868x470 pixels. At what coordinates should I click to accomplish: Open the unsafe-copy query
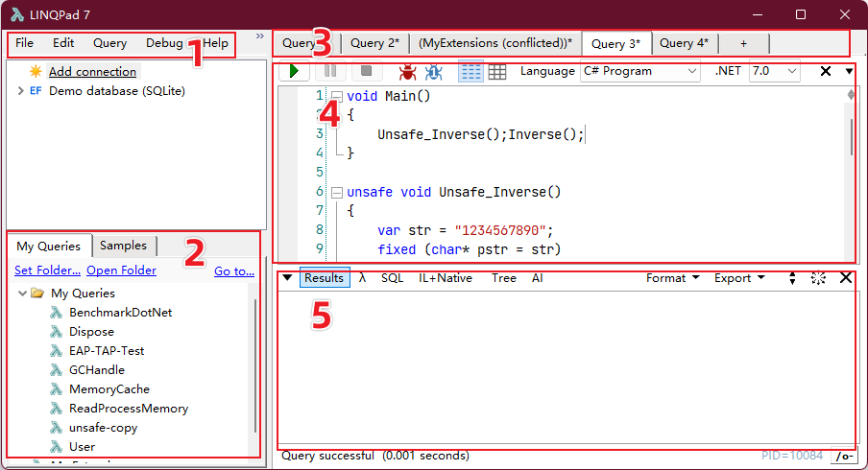point(103,428)
